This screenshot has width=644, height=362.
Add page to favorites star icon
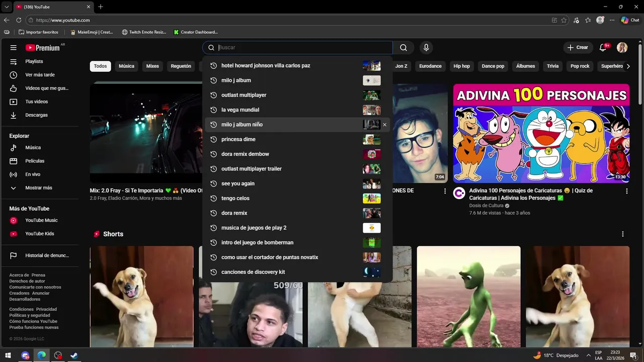pyautogui.click(x=564, y=20)
